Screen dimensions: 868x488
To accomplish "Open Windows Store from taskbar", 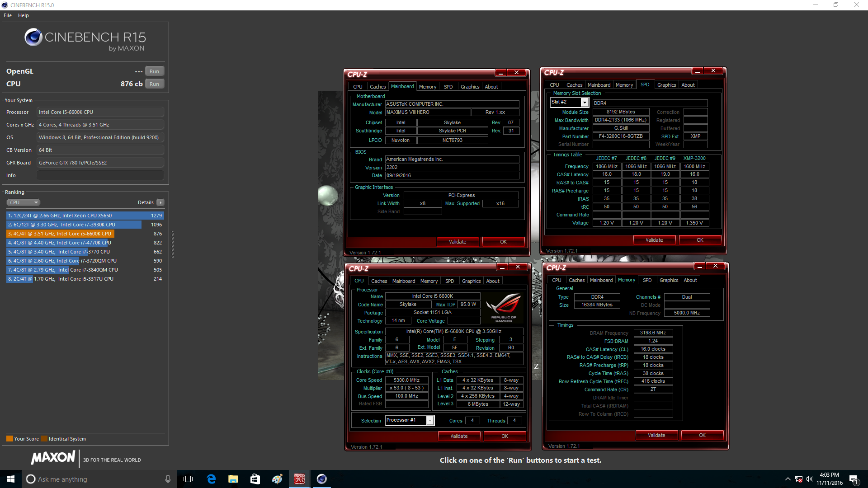I will [255, 479].
